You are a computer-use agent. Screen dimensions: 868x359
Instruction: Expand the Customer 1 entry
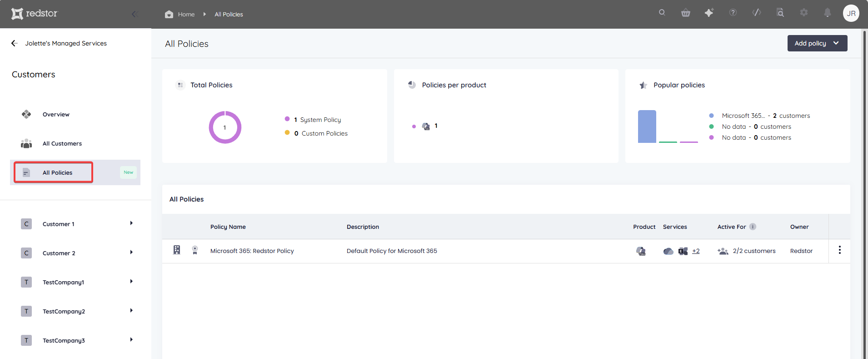tap(131, 223)
